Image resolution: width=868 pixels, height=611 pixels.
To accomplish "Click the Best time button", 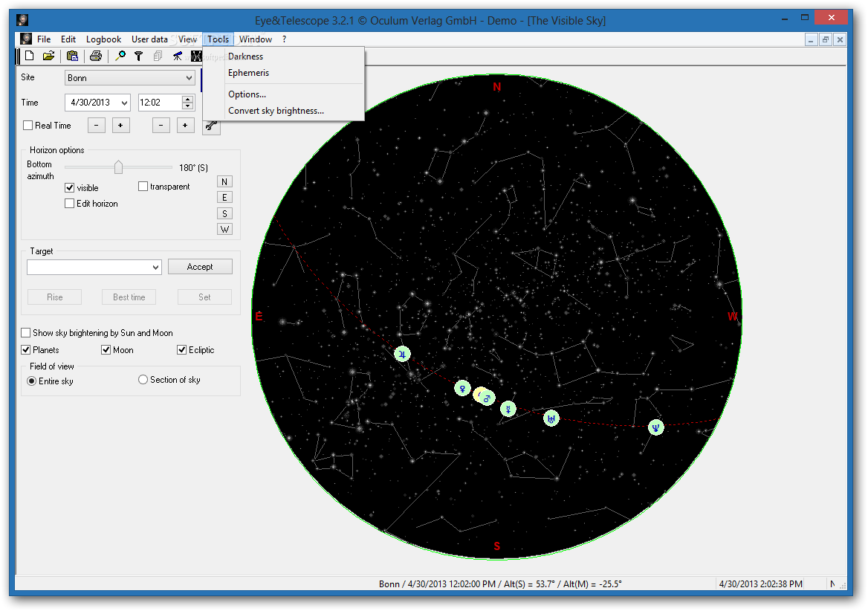I will 129,297.
